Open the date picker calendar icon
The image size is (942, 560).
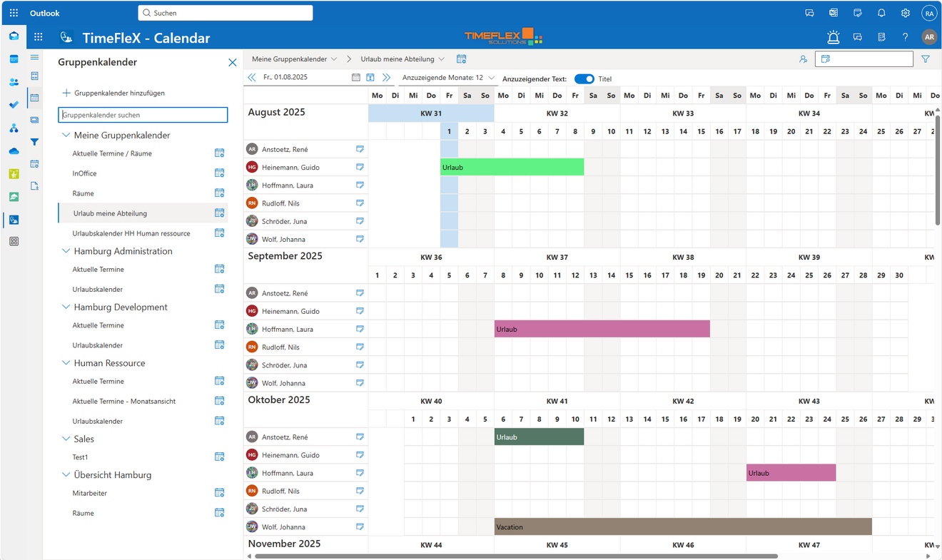point(356,77)
